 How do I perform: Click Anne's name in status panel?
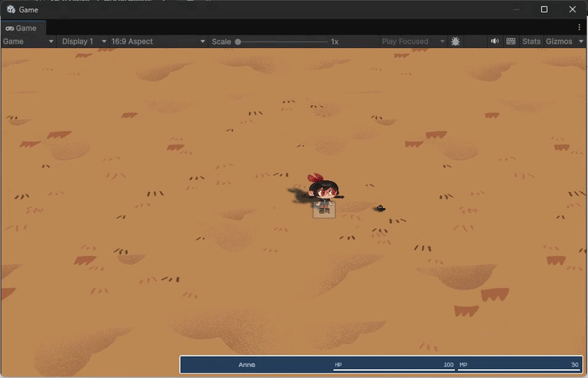pos(247,365)
